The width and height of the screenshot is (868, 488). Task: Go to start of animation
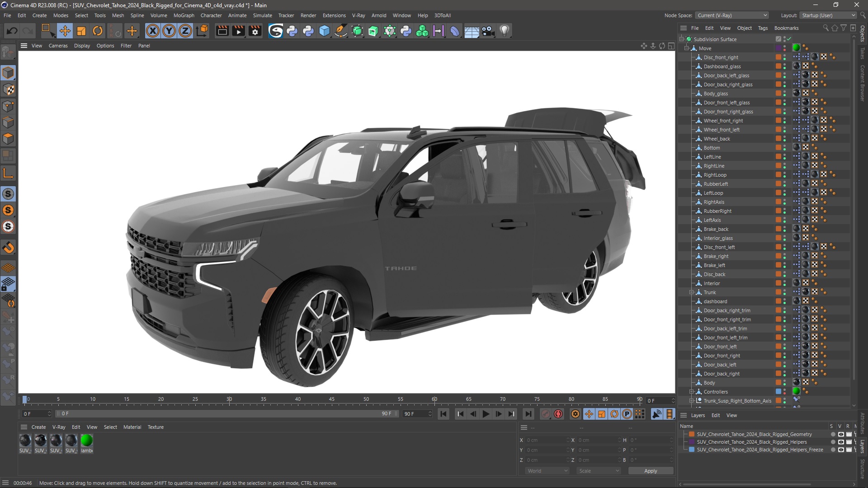coord(443,414)
